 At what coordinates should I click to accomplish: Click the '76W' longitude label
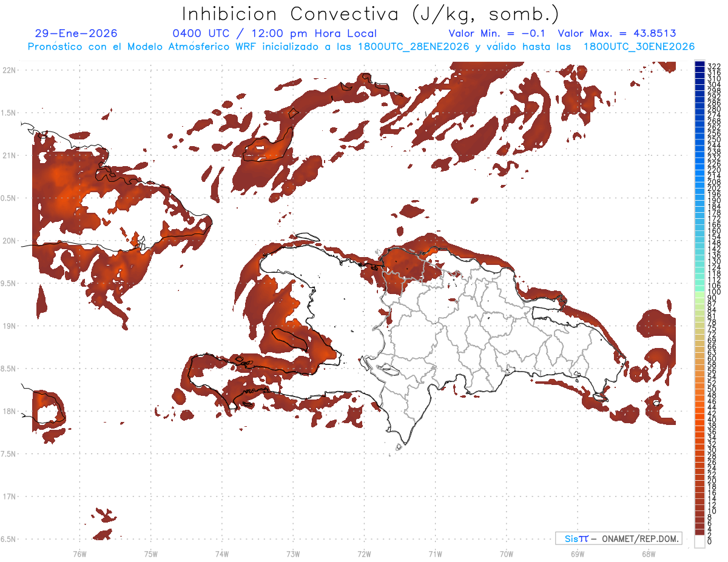click(x=79, y=554)
